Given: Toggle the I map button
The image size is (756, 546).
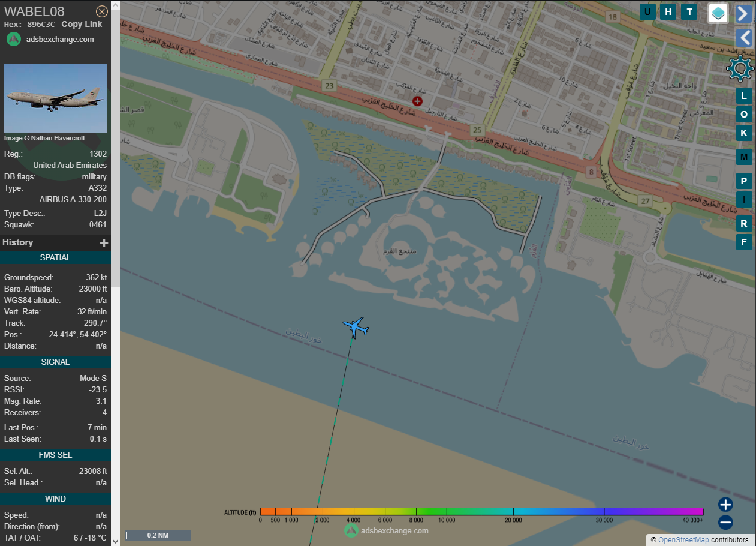Looking at the screenshot, I should coord(744,199).
